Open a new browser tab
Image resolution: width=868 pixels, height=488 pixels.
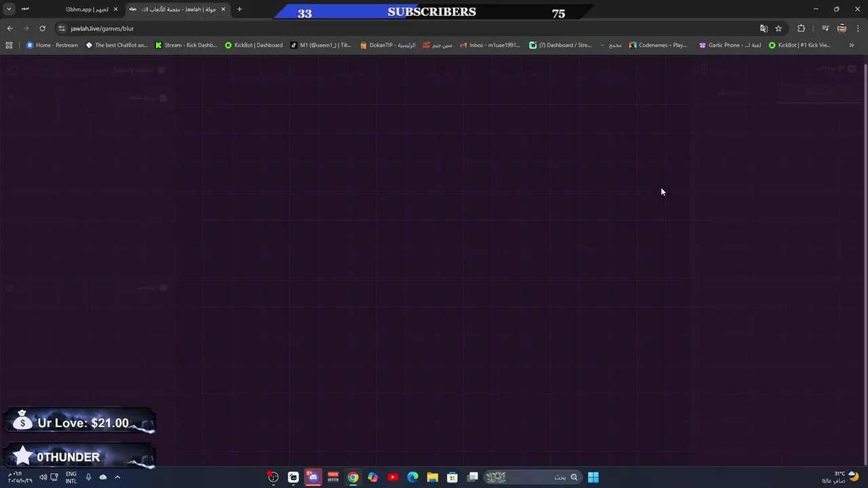click(x=239, y=9)
